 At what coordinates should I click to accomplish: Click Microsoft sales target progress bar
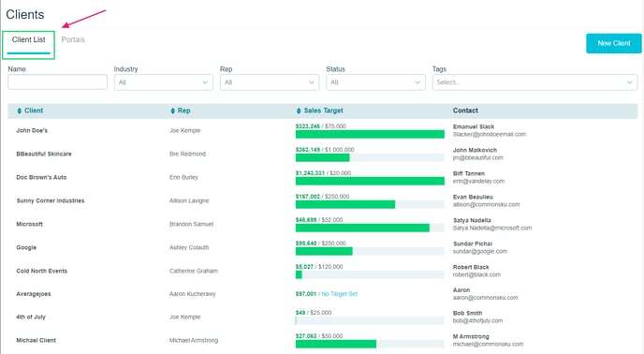[370, 228]
